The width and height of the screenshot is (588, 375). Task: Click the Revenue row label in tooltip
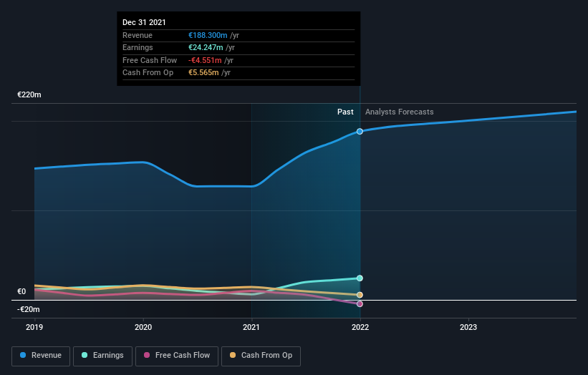138,35
